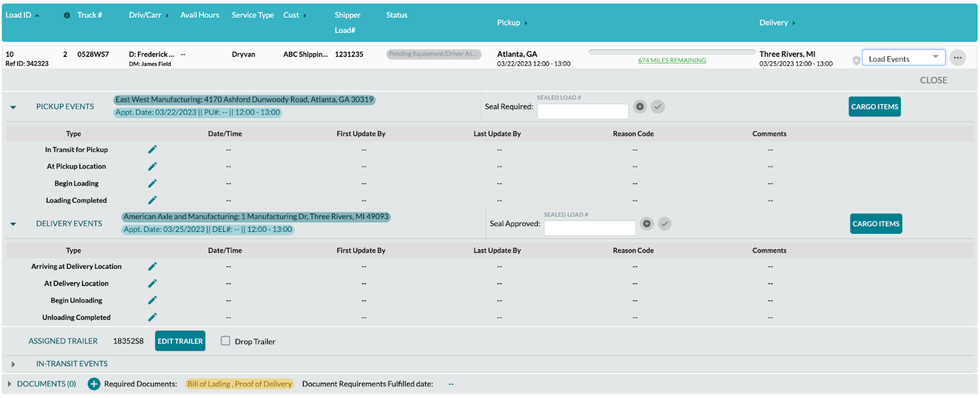Select truck number 0528WS7 cell
Viewport: 980px width, 398px height.
(x=93, y=54)
